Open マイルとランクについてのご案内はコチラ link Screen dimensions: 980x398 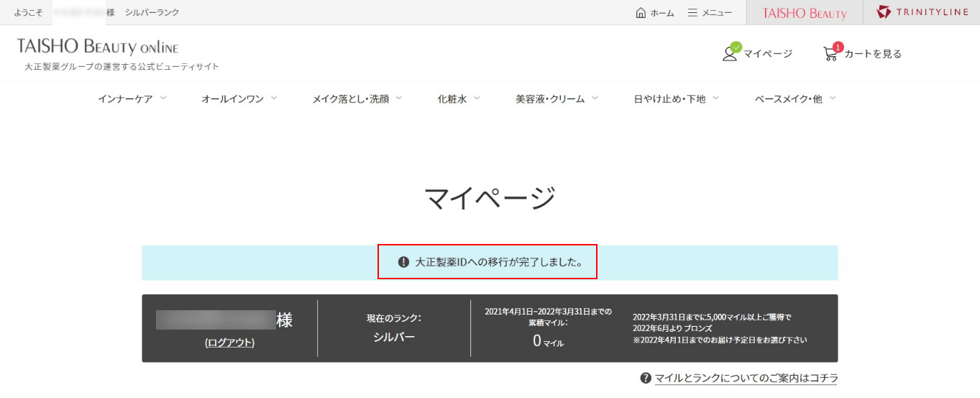[746, 378]
